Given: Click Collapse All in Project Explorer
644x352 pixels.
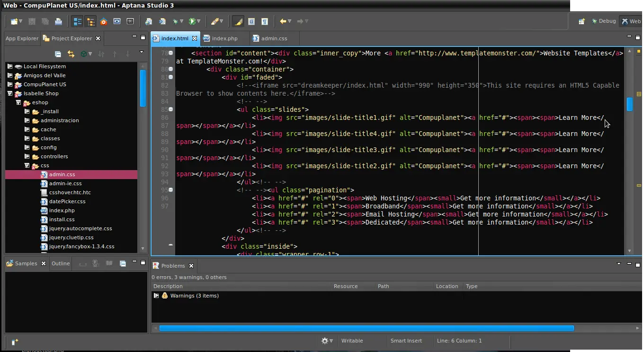Looking at the screenshot, I should tap(58, 54).
